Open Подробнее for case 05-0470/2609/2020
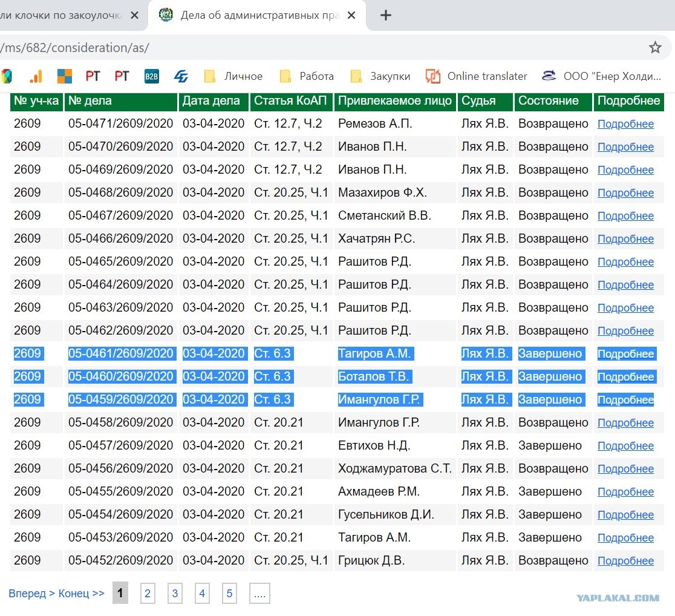This screenshot has height=616, width=675. point(625,147)
